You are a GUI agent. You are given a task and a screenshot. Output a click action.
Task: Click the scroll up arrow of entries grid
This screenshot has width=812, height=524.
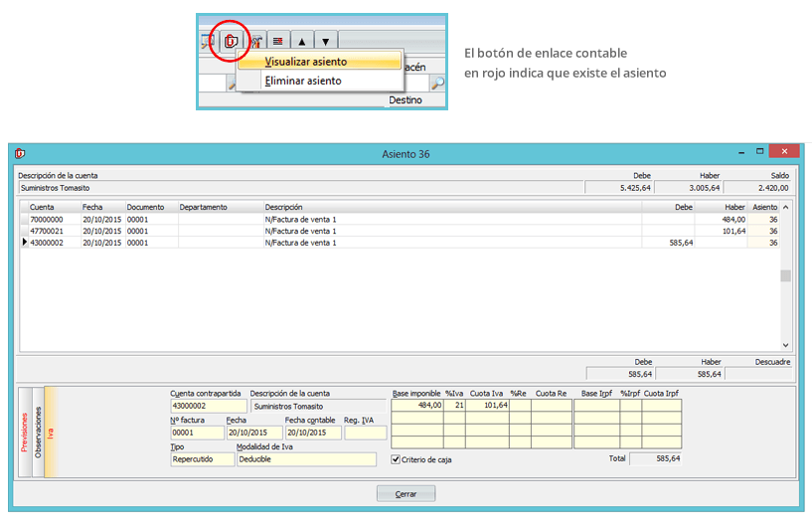coord(785,208)
